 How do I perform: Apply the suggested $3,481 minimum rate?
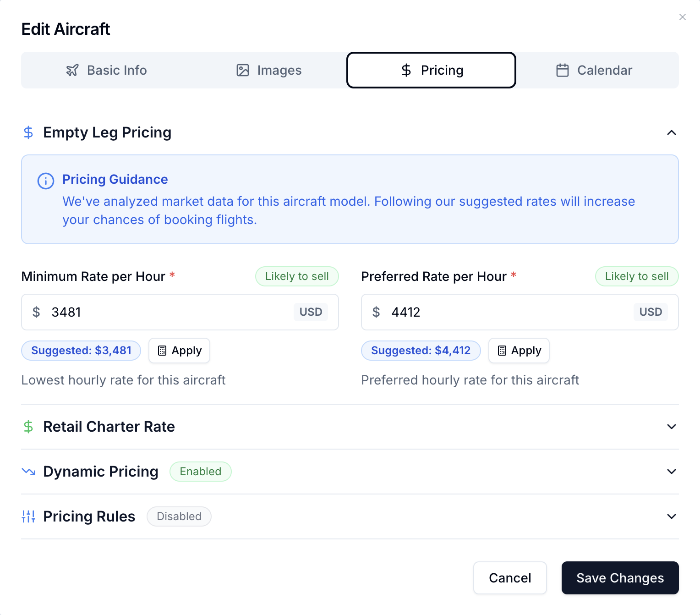tap(179, 351)
